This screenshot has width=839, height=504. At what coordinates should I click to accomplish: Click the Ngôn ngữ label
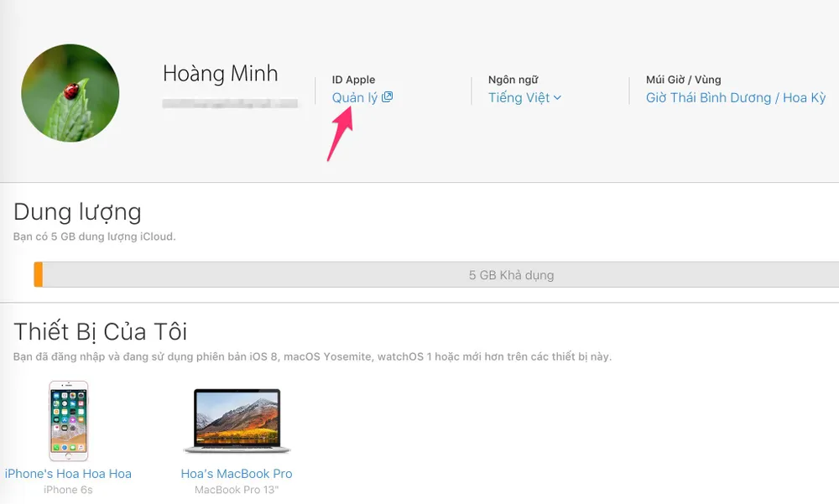(x=513, y=80)
